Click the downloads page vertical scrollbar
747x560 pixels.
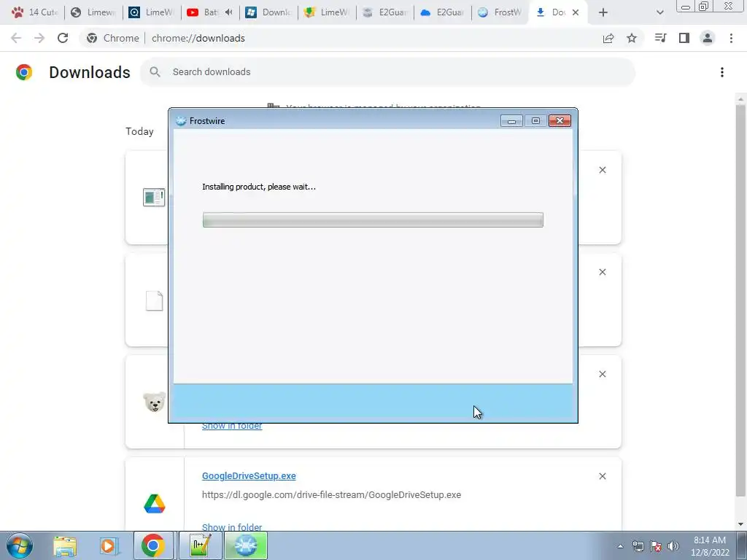click(x=740, y=300)
